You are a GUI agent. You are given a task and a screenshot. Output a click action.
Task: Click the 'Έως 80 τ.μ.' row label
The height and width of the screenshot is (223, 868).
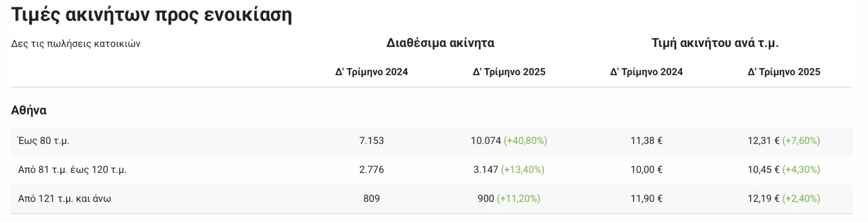pos(43,141)
